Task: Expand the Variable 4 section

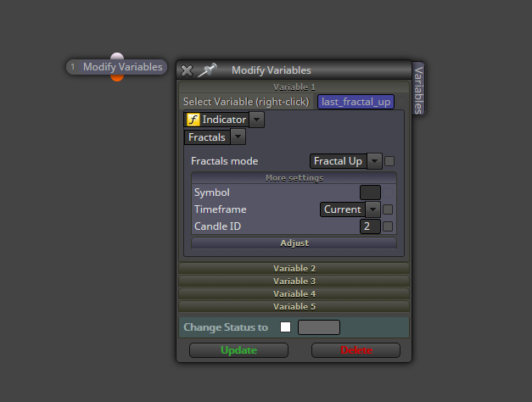Action: click(294, 293)
